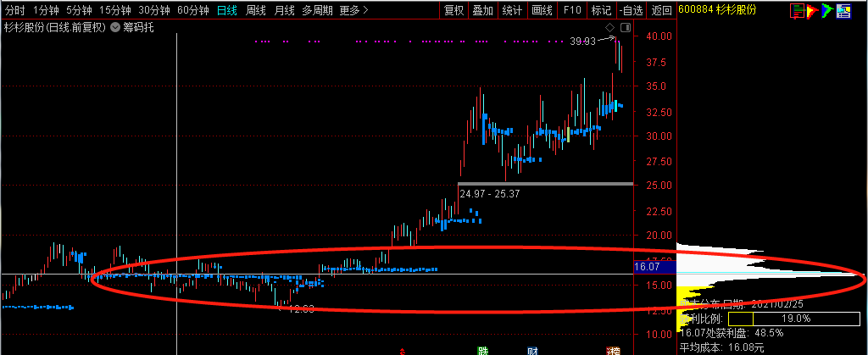This screenshot has height=355, width=868.
Task: Click chart title 杉杉股份(日线.前复权)
Action: (x=55, y=27)
